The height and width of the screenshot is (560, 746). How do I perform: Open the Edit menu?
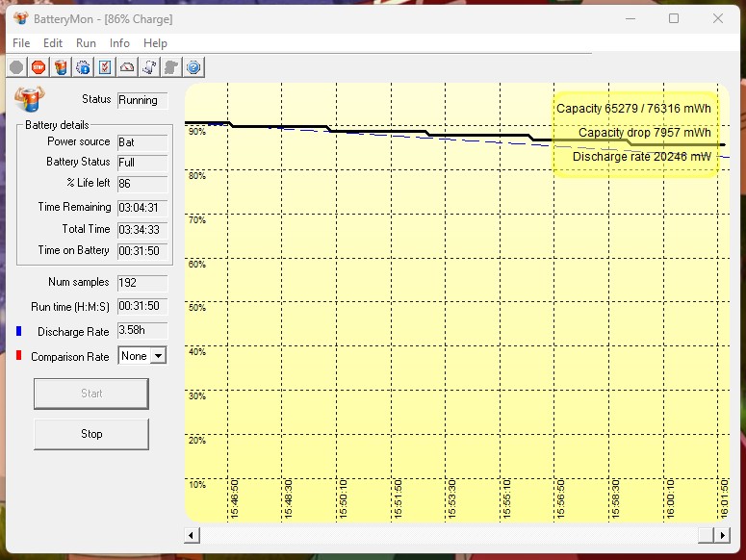pyautogui.click(x=53, y=43)
